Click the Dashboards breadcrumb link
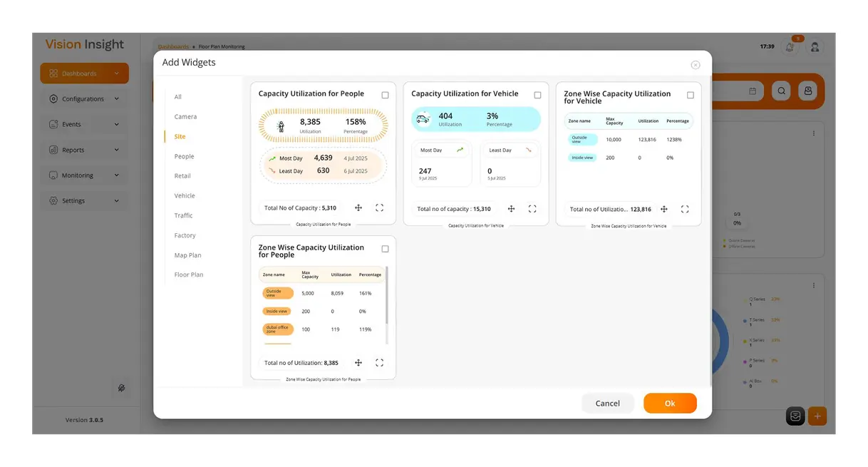The image size is (868, 467). point(173,46)
